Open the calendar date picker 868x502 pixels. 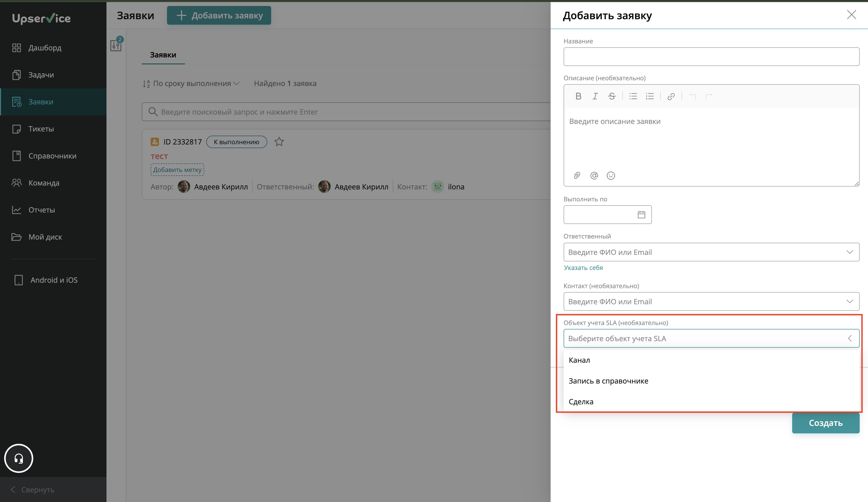(641, 215)
